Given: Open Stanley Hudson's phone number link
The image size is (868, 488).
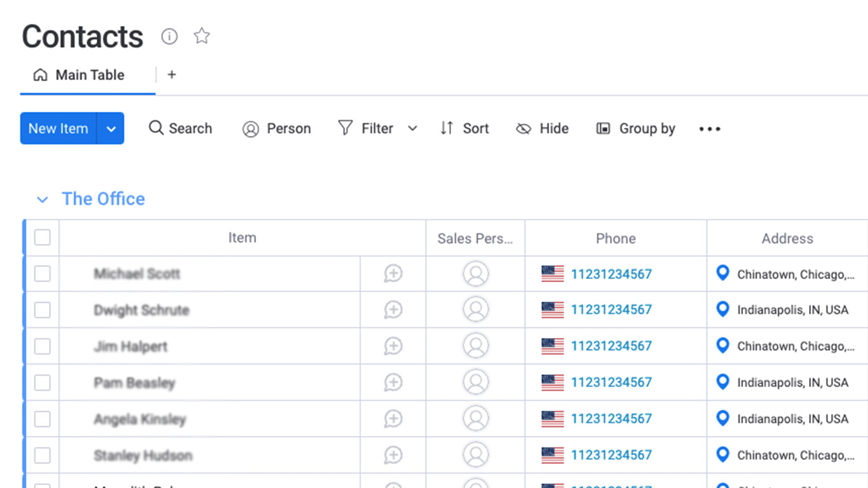Looking at the screenshot, I should click(x=611, y=455).
